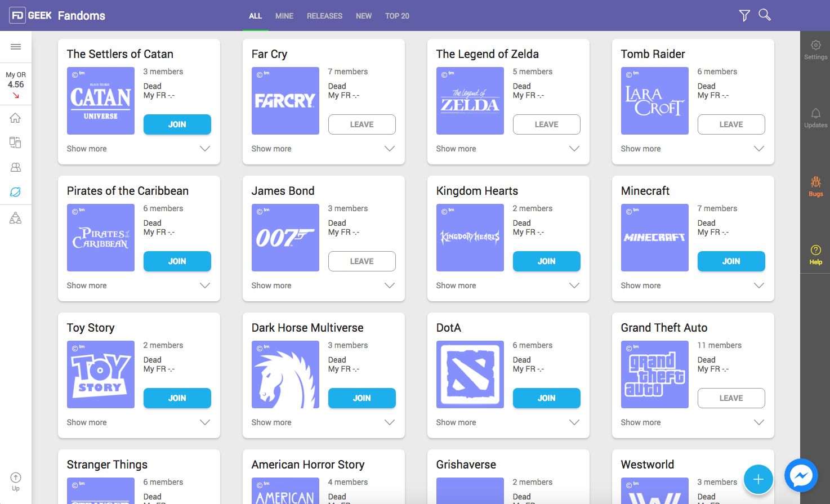Open Help from the right panel
Screen dimensions: 830x504
click(x=815, y=253)
